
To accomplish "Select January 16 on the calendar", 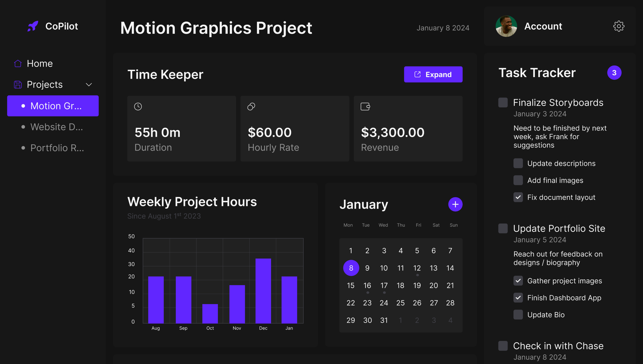I will point(367,285).
